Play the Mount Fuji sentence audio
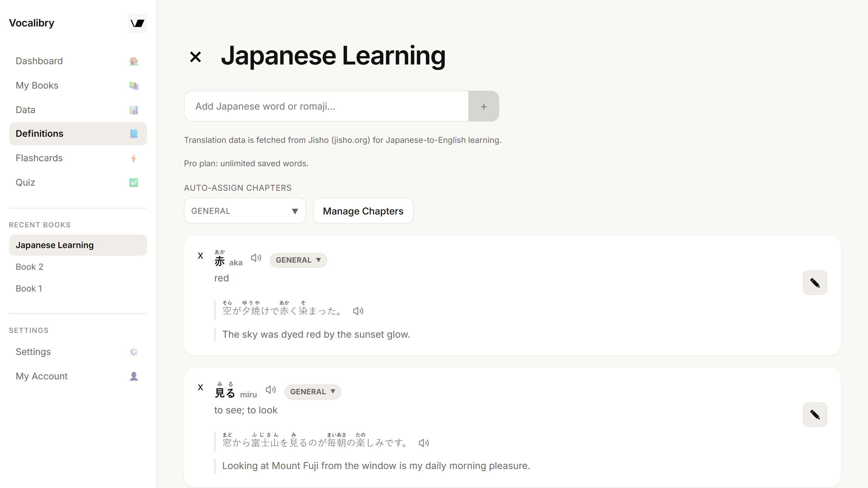 [x=423, y=443]
